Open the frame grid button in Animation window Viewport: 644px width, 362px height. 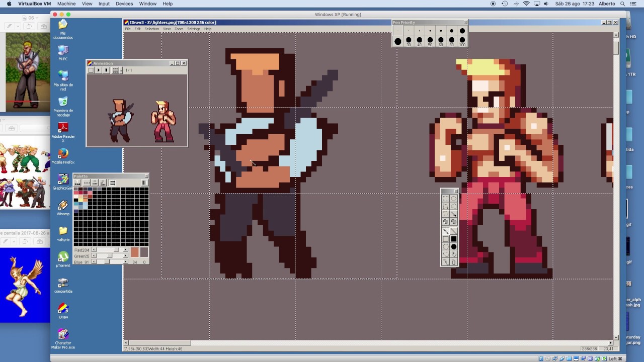115,70
